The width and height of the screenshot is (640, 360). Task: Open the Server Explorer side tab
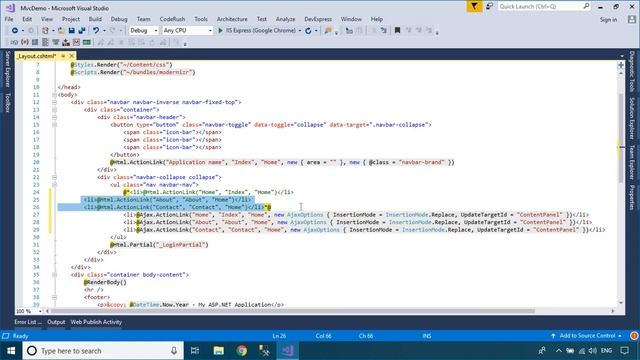7,69
